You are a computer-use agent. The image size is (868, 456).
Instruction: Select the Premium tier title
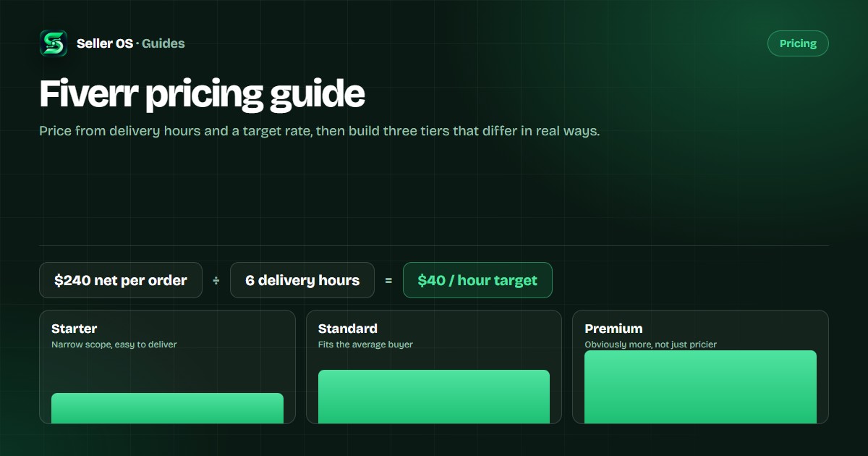pos(613,329)
